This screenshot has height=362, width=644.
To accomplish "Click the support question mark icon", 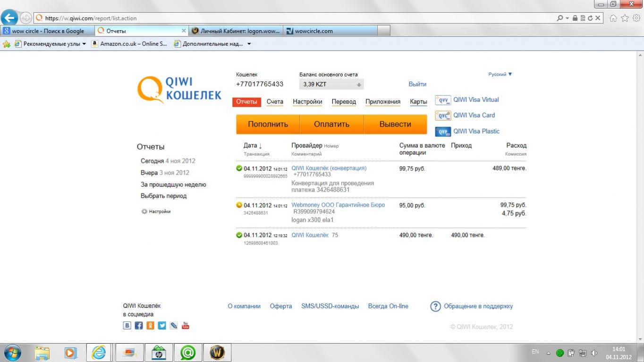I will pos(435,307).
